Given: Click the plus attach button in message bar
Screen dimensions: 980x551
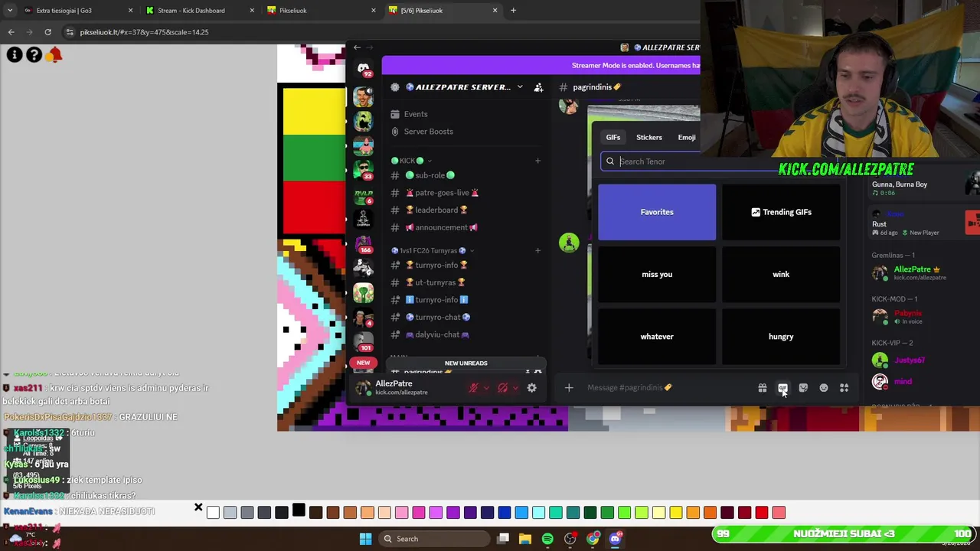Looking at the screenshot, I should coord(569,388).
